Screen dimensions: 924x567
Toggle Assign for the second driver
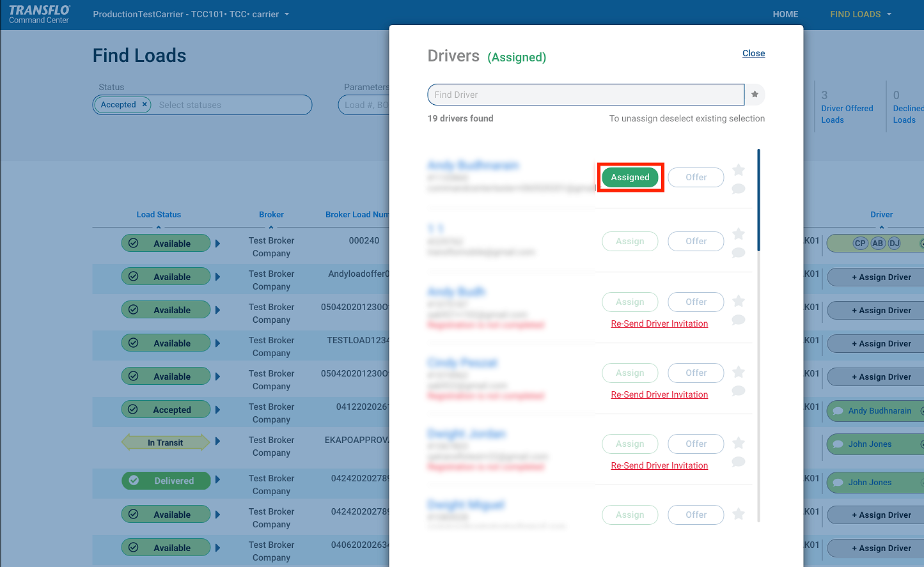click(x=630, y=242)
